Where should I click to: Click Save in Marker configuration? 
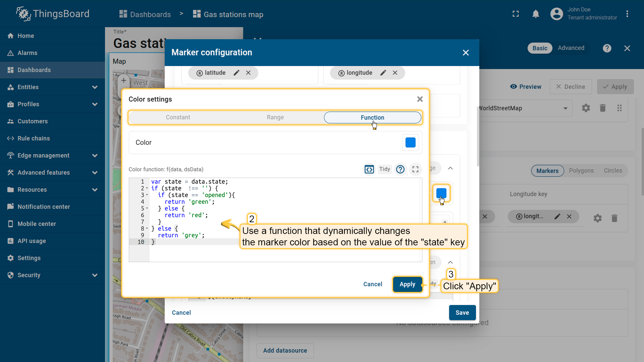(462, 313)
